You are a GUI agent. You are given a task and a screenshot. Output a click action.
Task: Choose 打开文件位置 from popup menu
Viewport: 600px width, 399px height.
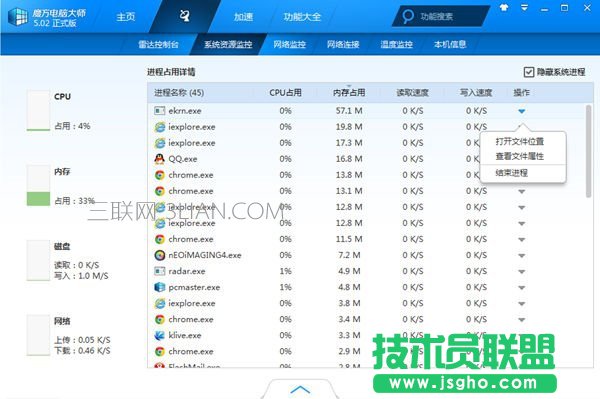point(520,142)
